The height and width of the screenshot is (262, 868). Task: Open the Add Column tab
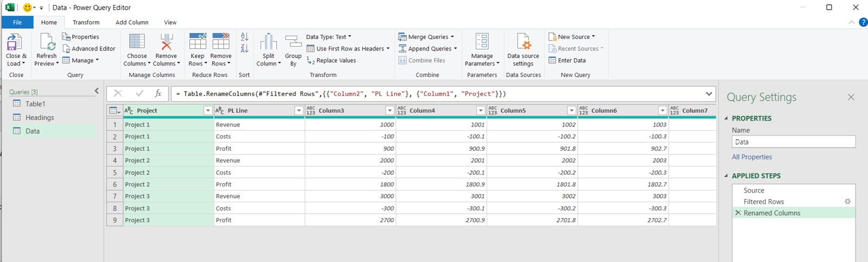click(132, 22)
